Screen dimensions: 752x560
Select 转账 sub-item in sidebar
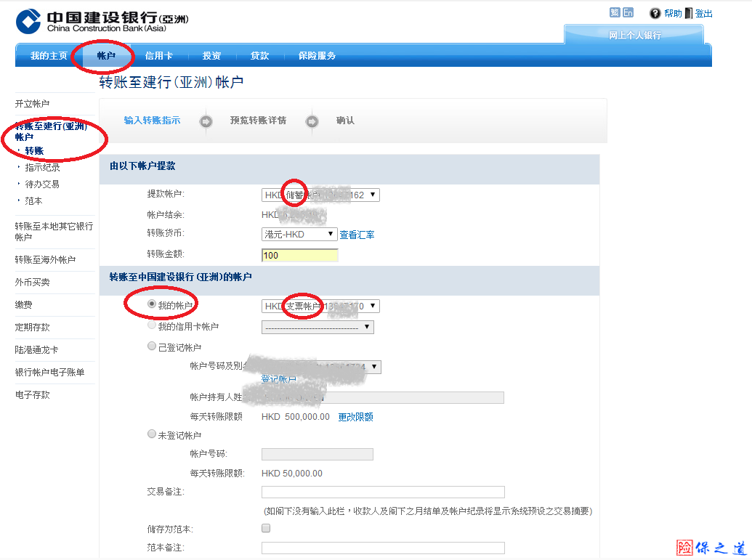(35, 151)
